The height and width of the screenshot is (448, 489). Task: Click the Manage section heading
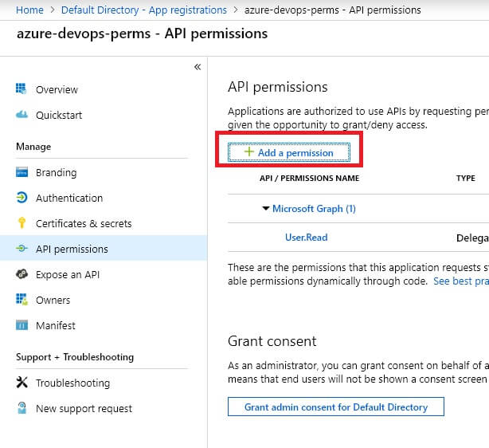point(33,147)
